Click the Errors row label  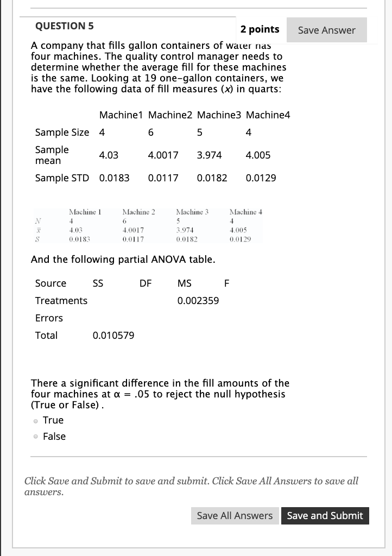[x=49, y=318]
